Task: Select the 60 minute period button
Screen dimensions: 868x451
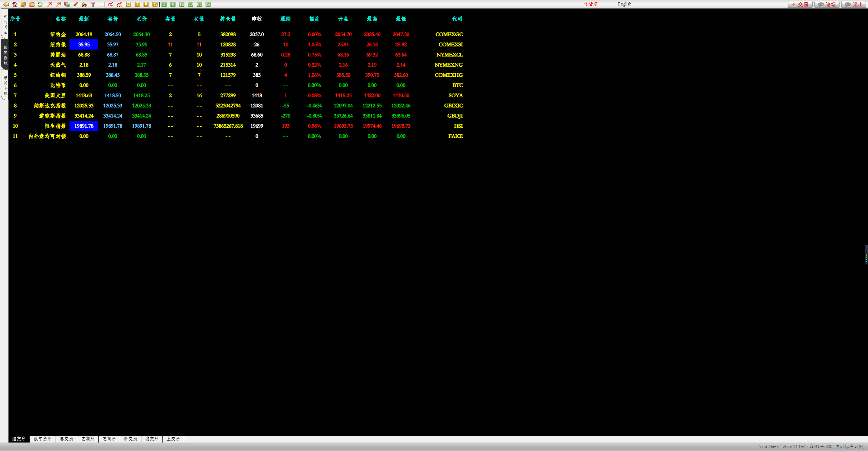Action: 199,4
